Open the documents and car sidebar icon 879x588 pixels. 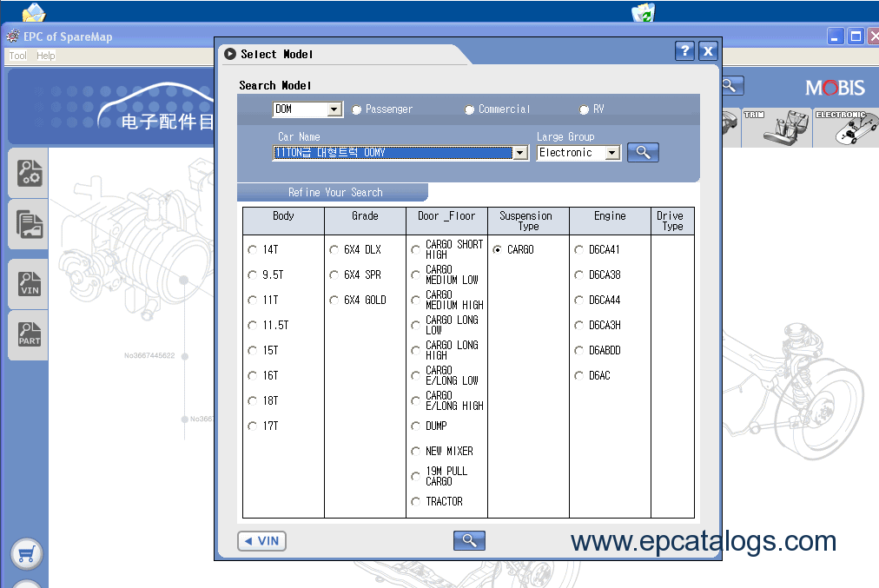30,225
